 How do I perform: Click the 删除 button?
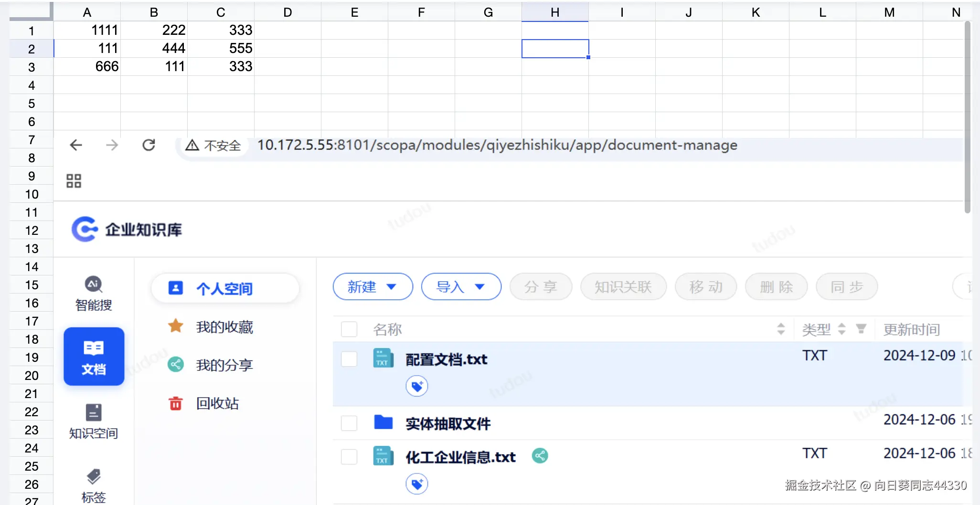[777, 287]
